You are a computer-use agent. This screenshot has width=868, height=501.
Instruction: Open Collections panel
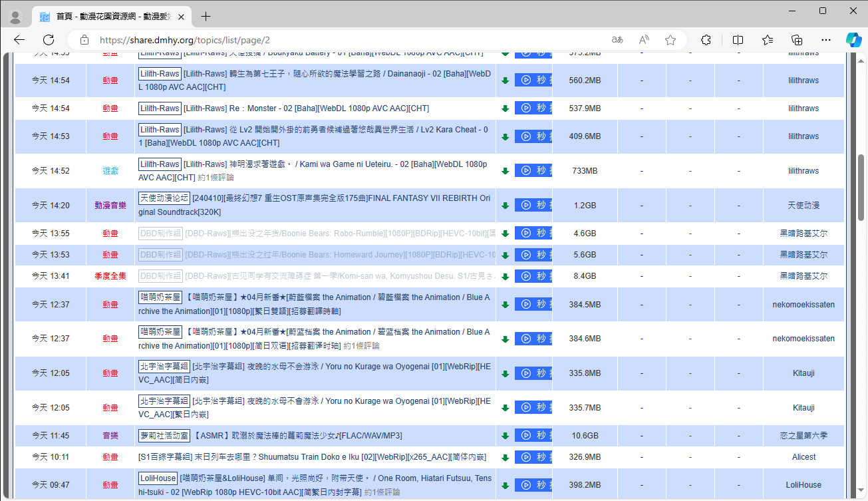(797, 40)
